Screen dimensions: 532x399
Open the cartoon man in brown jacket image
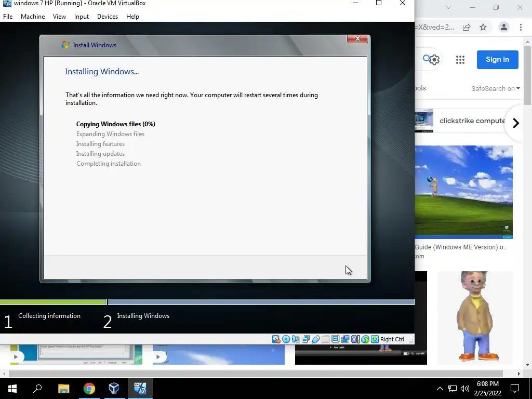click(475, 318)
